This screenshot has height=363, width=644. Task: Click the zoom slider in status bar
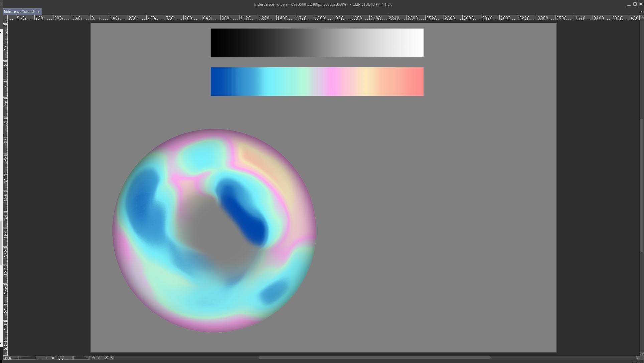(27, 358)
